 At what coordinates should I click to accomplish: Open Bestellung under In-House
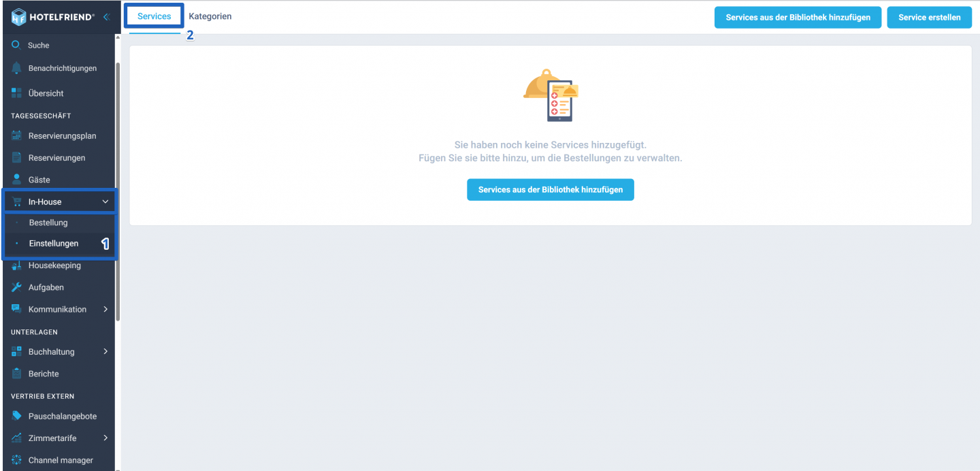(48, 223)
